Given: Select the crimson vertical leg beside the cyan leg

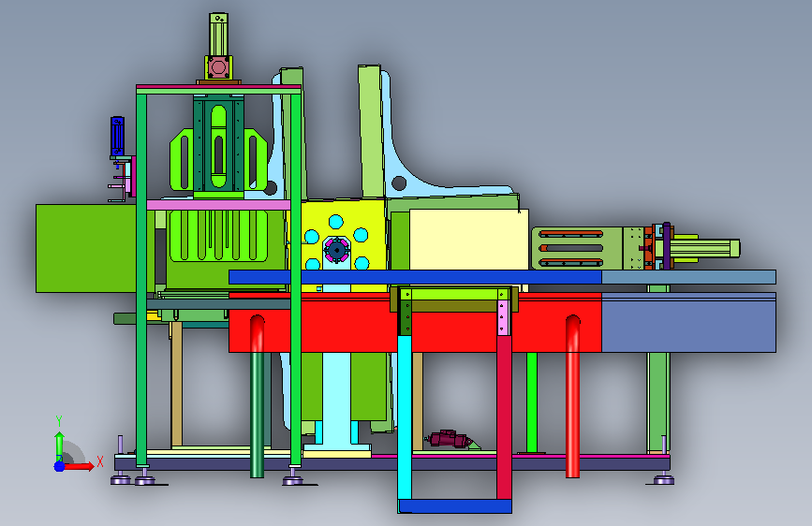Looking at the screenshot, I should (x=504, y=416).
